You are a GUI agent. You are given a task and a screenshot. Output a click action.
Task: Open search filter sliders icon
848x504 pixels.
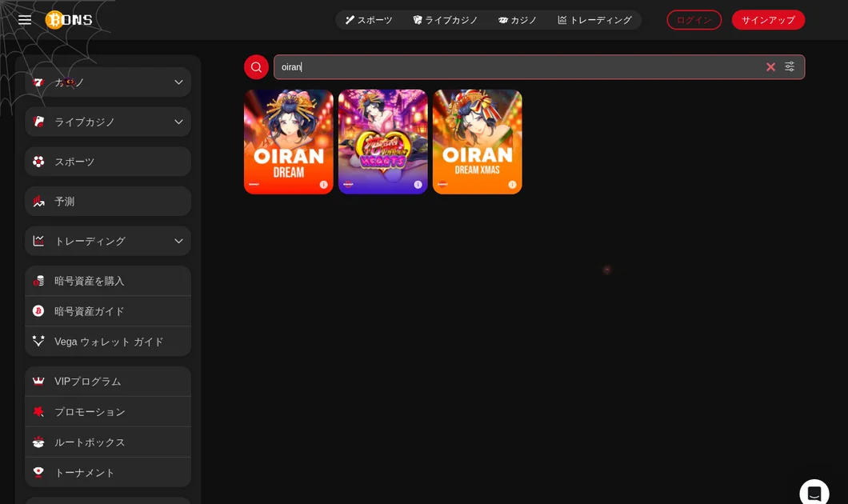coord(790,66)
